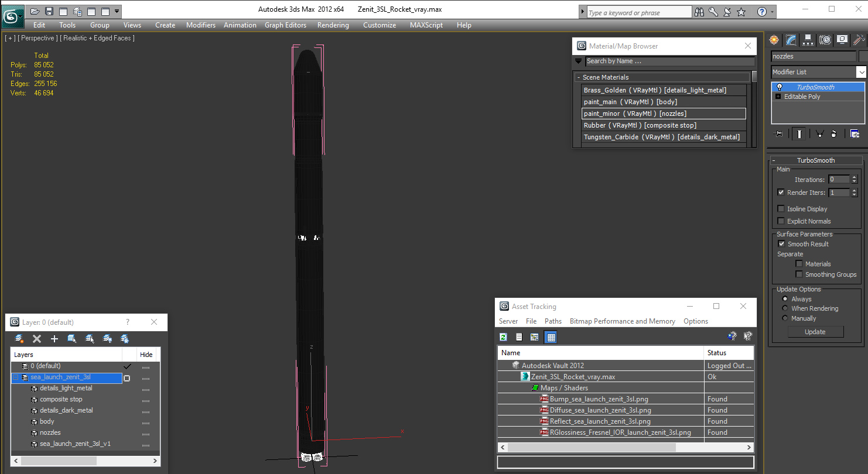Open the Edit menu
Viewport: 868px width, 474px height.
tap(39, 25)
